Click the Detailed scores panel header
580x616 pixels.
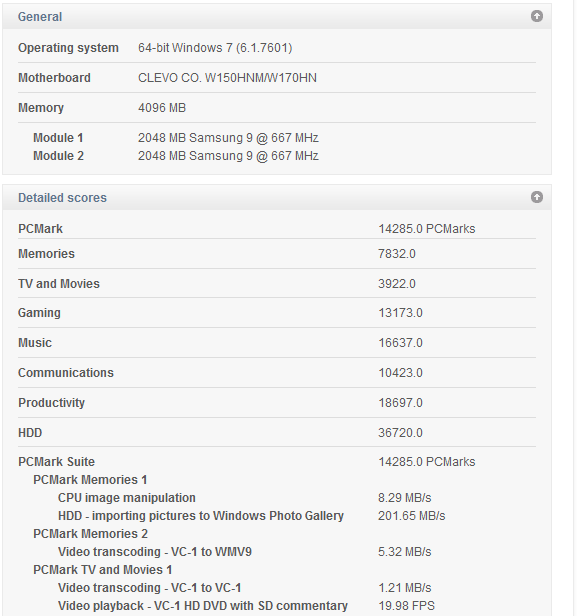pyautogui.click(x=277, y=197)
